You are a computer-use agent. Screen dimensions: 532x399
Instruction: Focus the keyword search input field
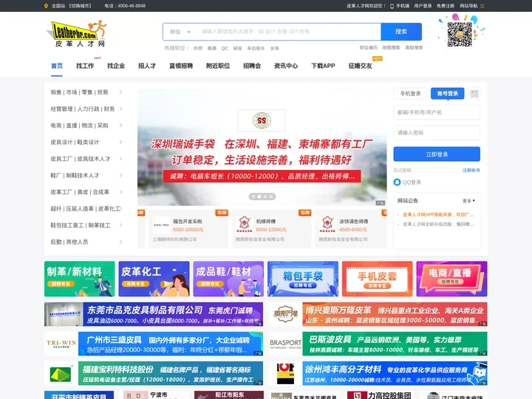(x=289, y=32)
